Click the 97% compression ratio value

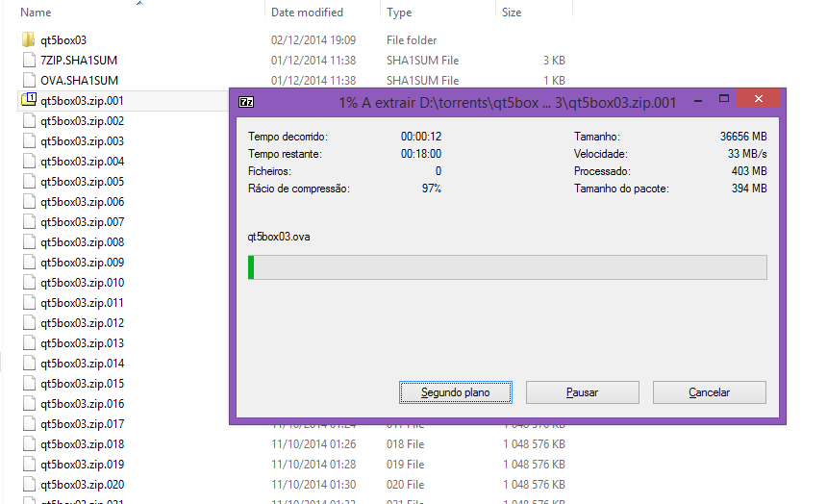coord(432,189)
